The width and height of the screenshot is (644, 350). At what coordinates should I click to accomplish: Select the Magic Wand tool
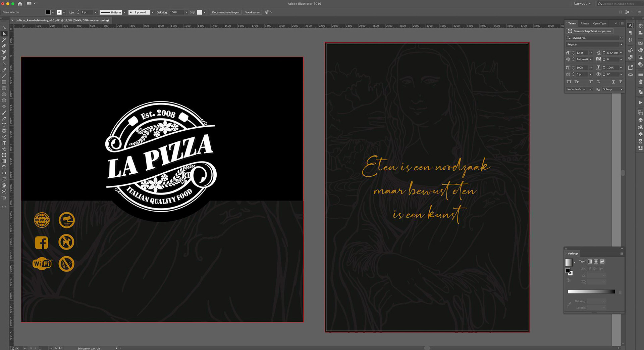point(4,40)
